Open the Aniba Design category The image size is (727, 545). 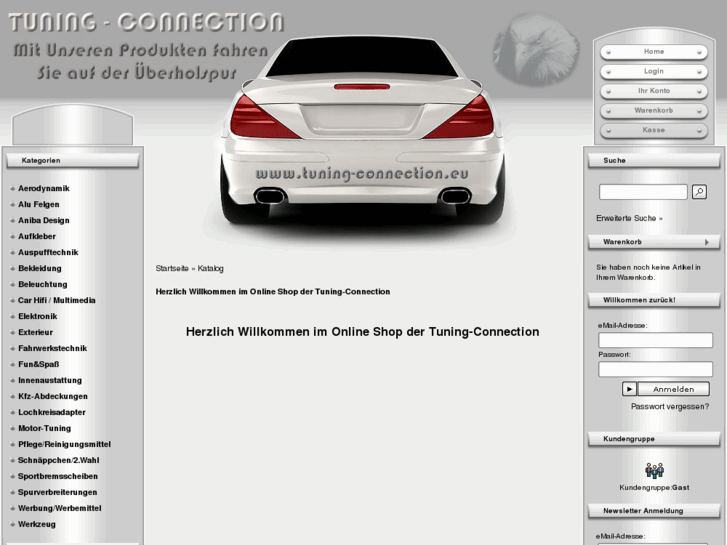(44, 220)
